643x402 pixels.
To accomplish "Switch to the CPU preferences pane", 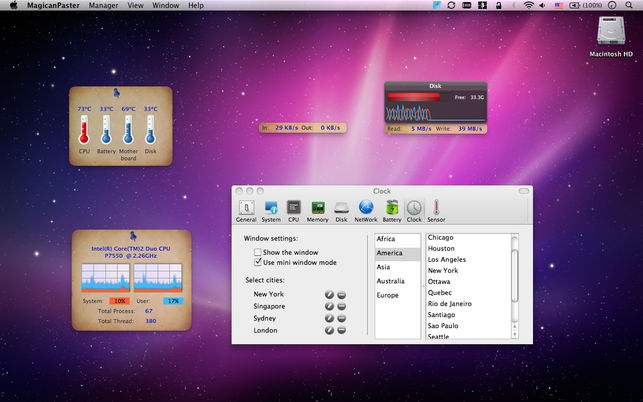I will (x=294, y=211).
